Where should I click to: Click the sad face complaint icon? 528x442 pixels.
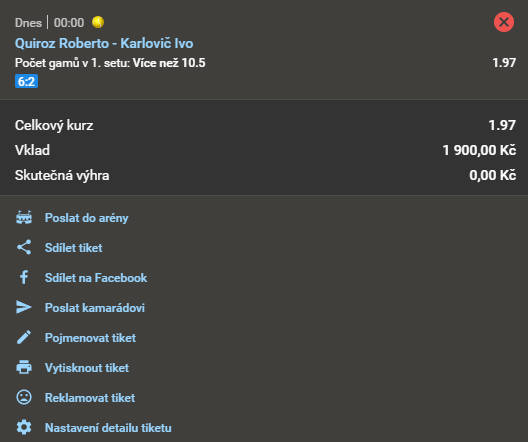[x=24, y=397]
